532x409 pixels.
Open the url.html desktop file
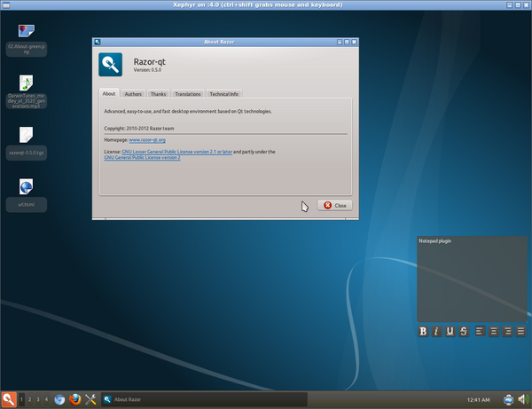point(26,188)
